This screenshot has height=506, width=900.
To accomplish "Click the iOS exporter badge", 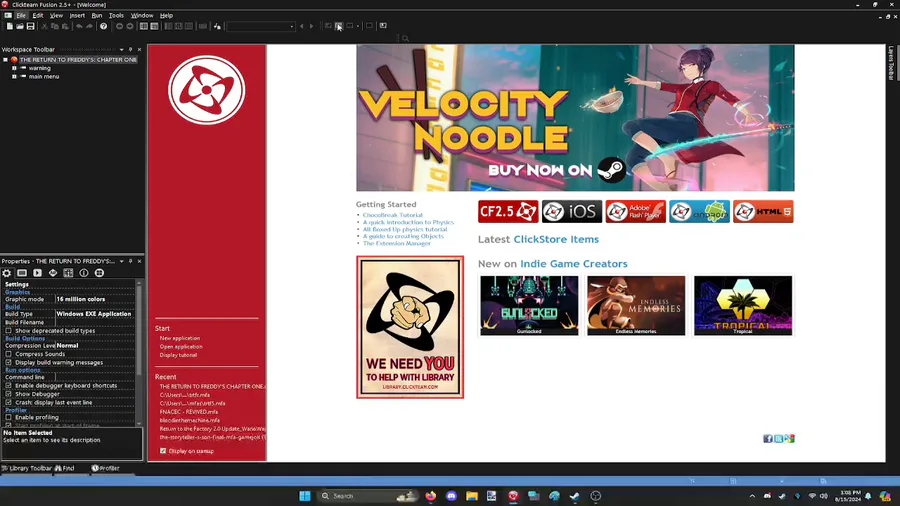I will 572,212.
